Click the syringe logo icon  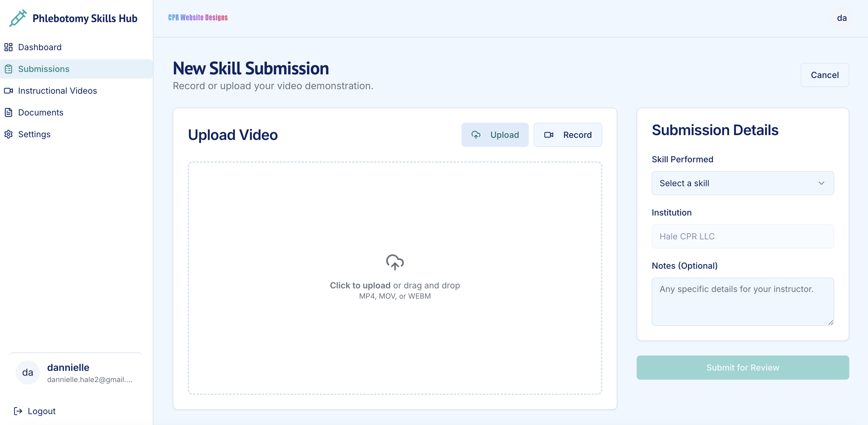pyautogui.click(x=18, y=18)
